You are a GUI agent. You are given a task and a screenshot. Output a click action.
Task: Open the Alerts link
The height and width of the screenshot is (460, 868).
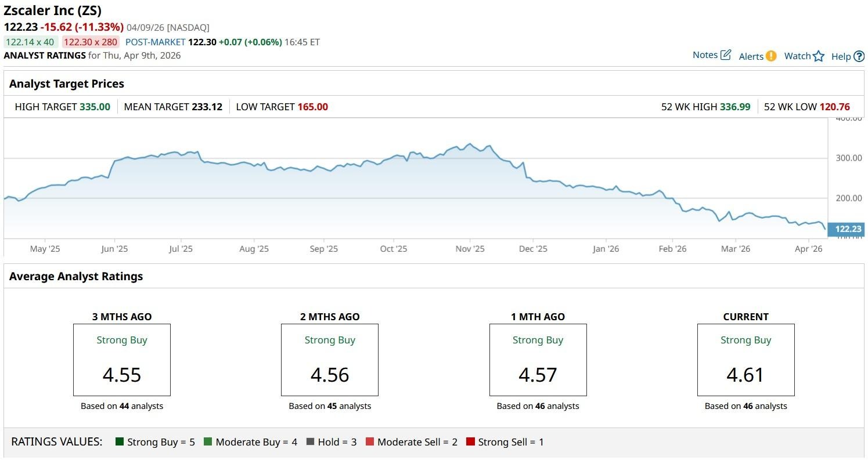pyautogui.click(x=751, y=56)
